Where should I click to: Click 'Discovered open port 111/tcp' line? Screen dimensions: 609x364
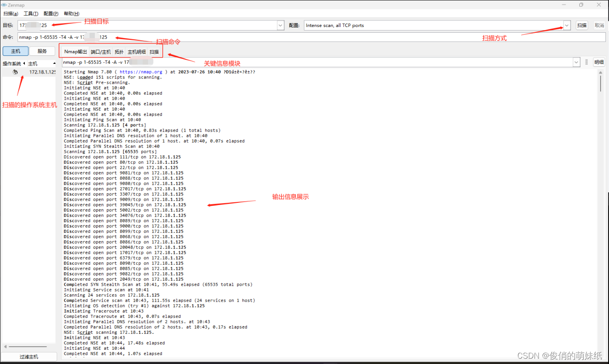(x=122, y=157)
